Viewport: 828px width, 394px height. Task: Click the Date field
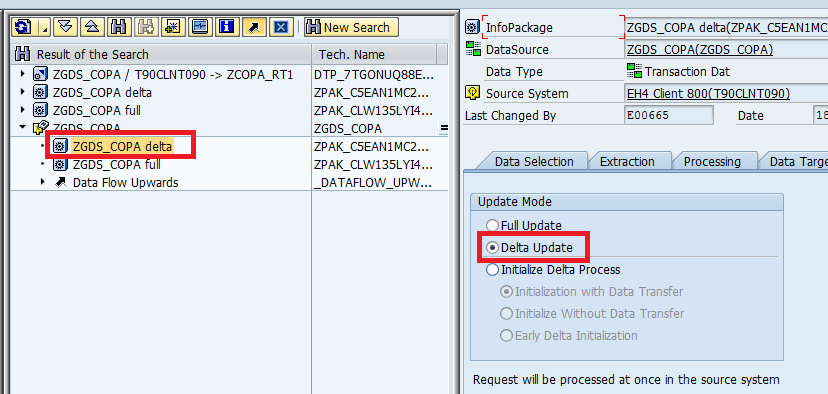(x=820, y=115)
